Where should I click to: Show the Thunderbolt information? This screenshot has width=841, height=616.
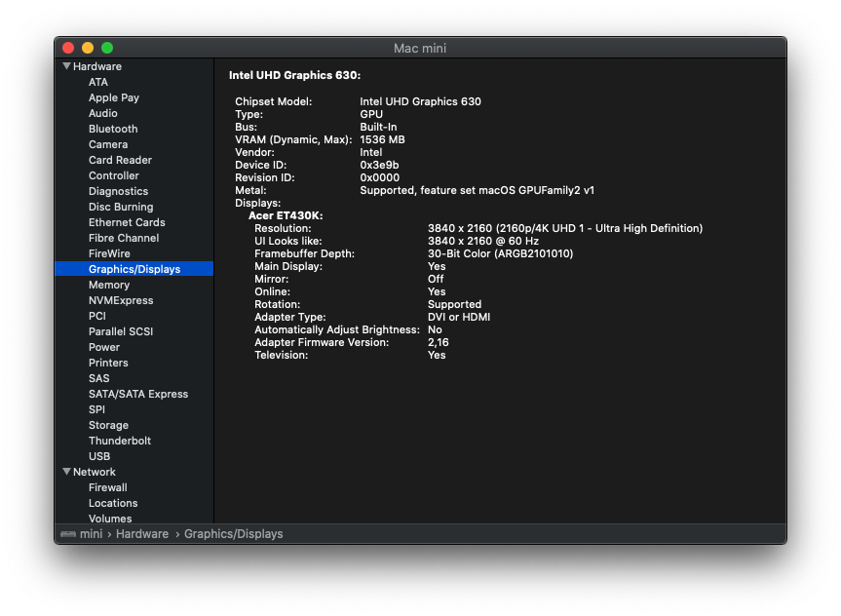point(120,441)
